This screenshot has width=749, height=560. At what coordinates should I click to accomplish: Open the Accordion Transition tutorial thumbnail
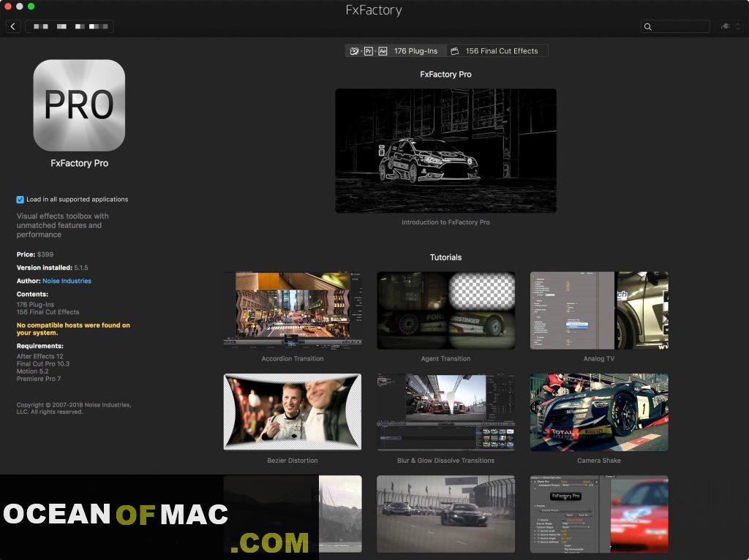pos(293,311)
